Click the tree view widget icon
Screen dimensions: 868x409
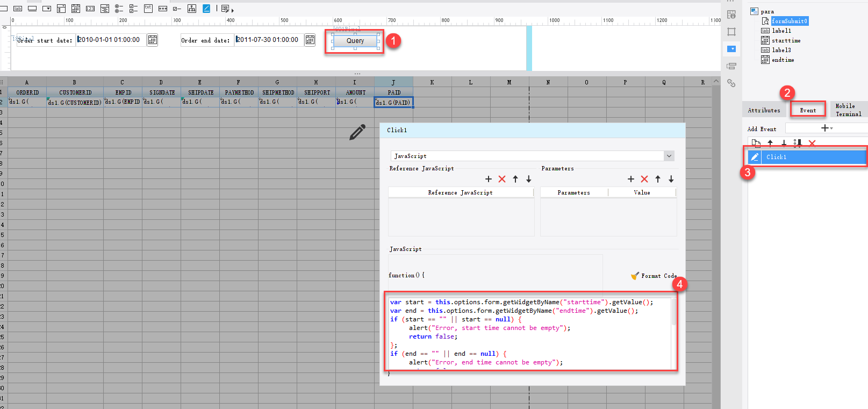tap(192, 9)
